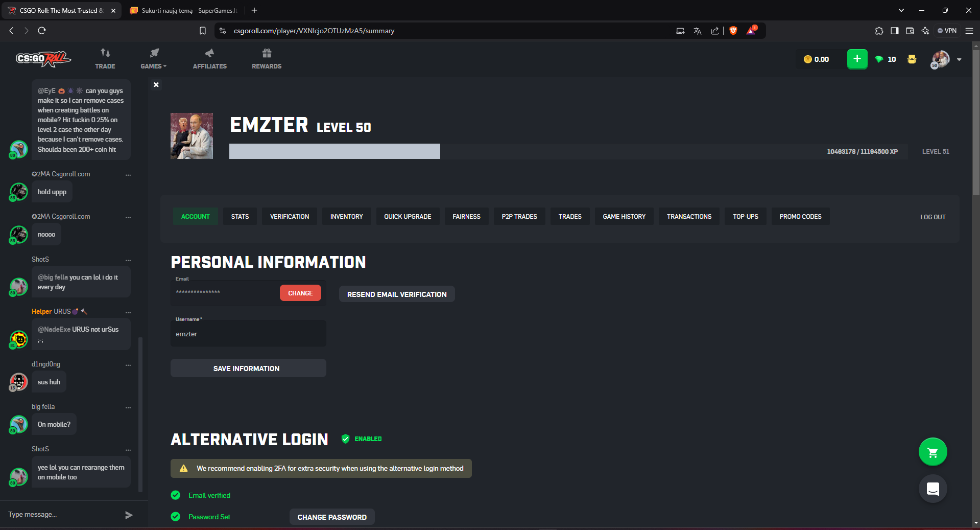The width and height of the screenshot is (980, 530).
Task: Send chat message arrow icon
Action: pos(129,515)
